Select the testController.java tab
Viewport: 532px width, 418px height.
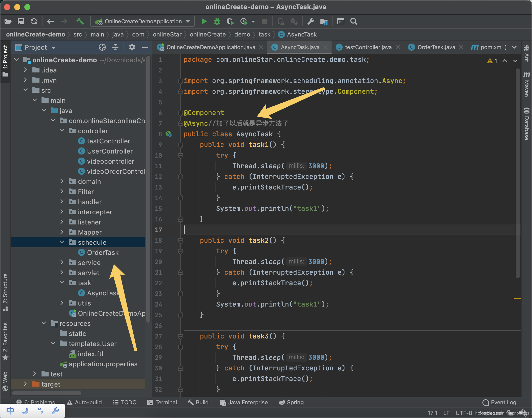click(x=367, y=47)
